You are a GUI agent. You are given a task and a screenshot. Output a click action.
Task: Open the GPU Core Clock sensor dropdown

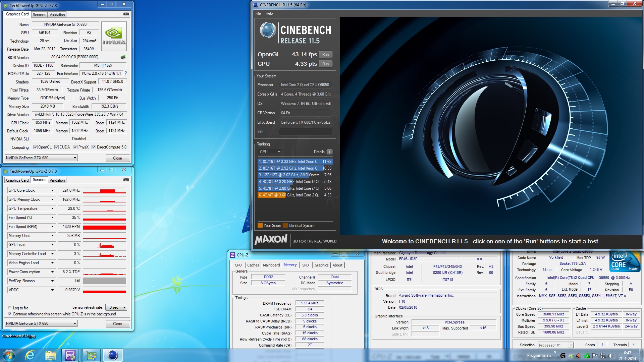point(52,190)
